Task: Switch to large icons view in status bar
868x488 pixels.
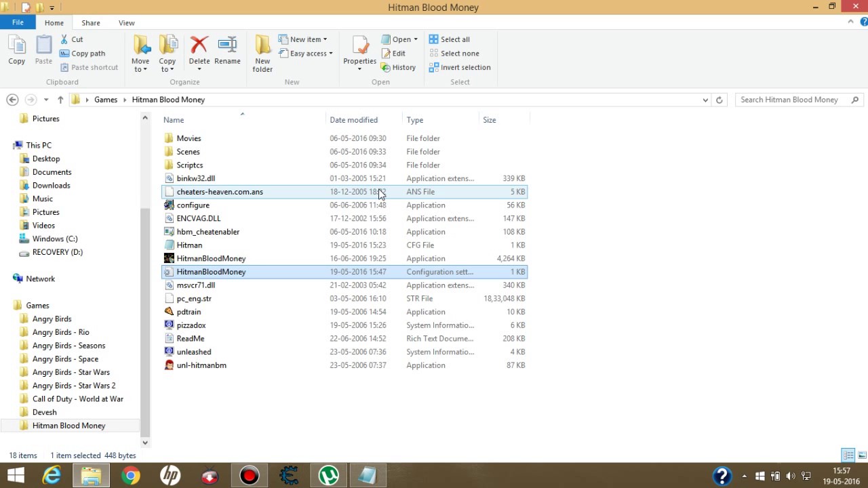Action: 862,455
